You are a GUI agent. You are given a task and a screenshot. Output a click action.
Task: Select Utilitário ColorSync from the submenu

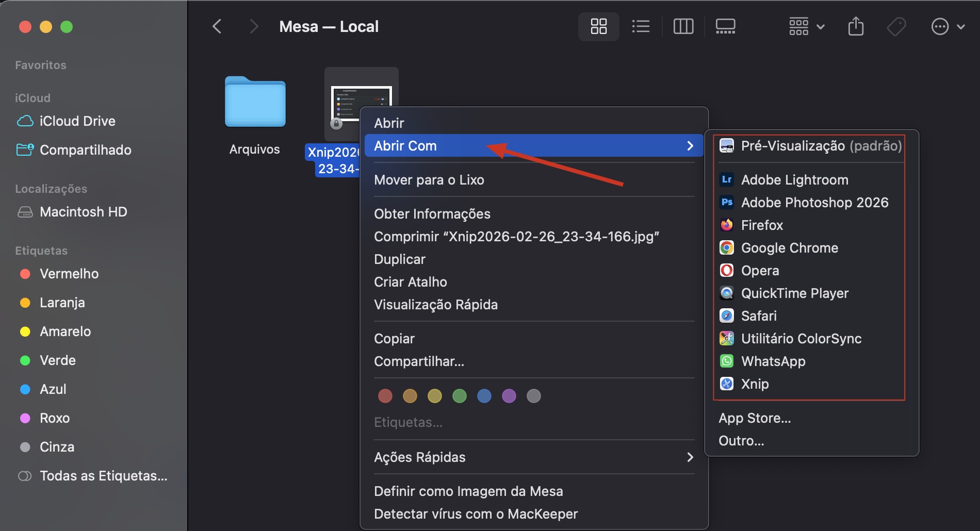[x=801, y=338]
